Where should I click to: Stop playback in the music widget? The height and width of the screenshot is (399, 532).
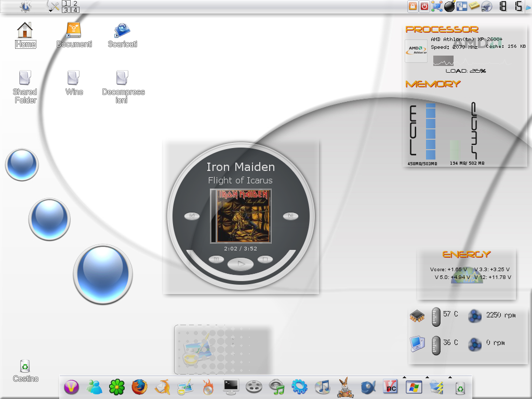click(265, 259)
